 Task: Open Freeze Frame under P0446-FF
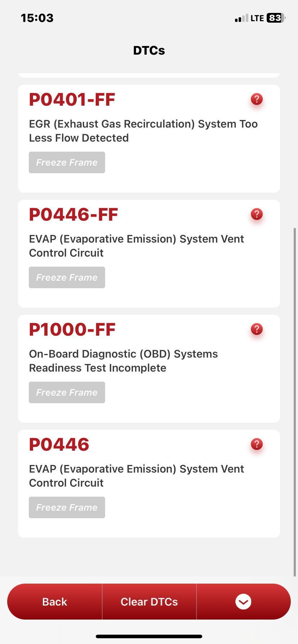click(x=67, y=277)
